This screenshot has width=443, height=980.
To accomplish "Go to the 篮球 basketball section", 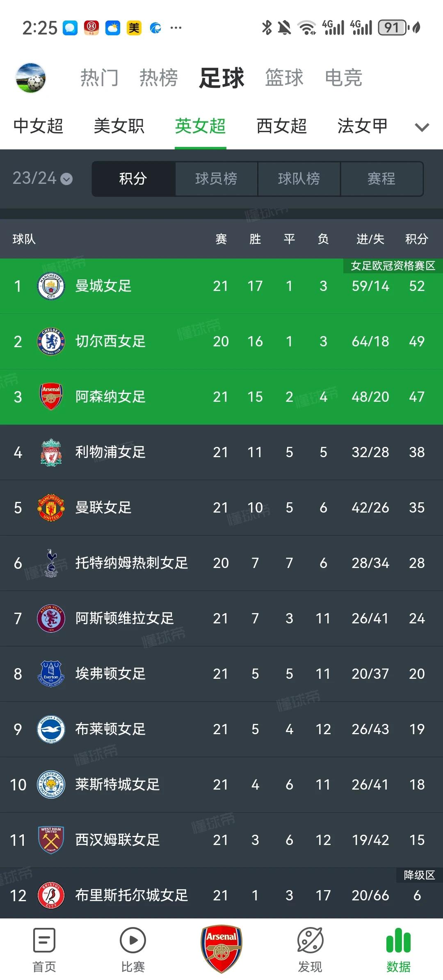I will click(284, 78).
